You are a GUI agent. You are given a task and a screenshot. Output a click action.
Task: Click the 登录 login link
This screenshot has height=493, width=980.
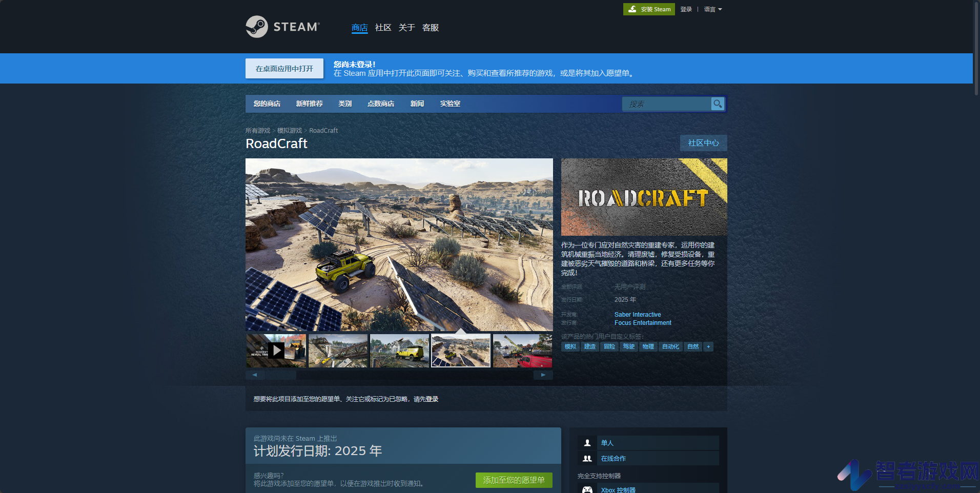pyautogui.click(x=686, y=9)
